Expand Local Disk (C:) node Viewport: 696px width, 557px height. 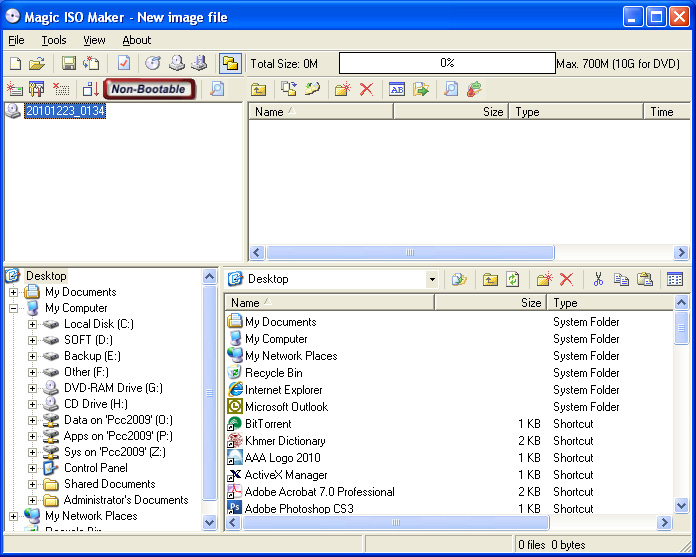32,324
